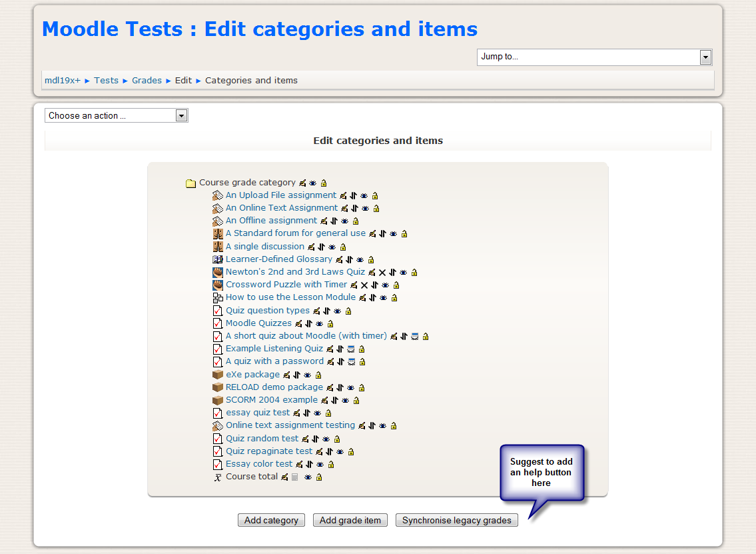The width and height of the screenshot is (756, 554).
Task: Edit Essay color test grade item
Action: click(x=299, y=464)
